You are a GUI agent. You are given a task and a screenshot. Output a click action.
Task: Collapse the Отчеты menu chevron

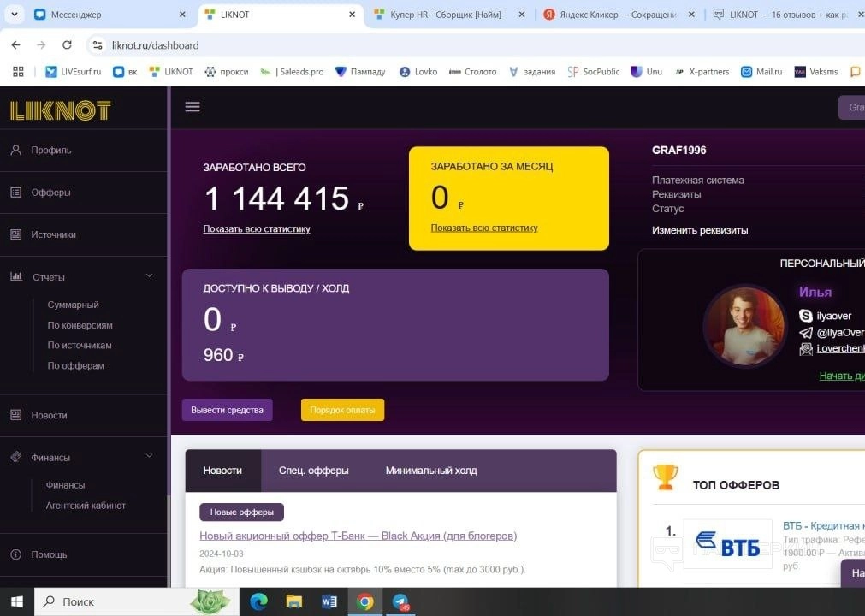[x=149, y=275]
